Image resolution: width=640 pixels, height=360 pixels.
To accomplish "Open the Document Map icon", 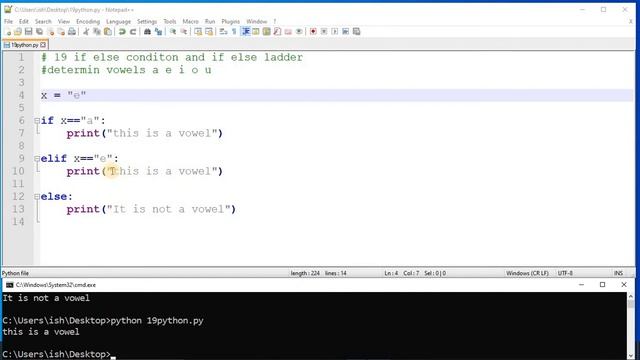I will [x=267, y=32].
